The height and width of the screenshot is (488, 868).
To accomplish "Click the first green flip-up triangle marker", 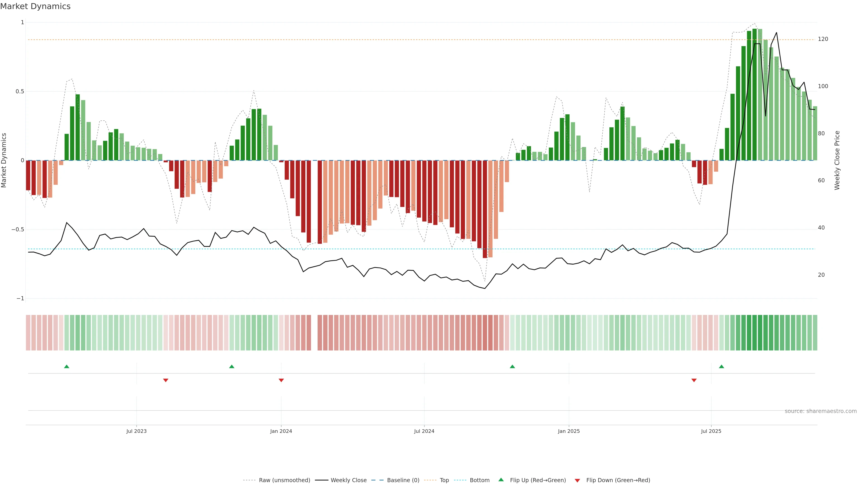I will (67, 366).
